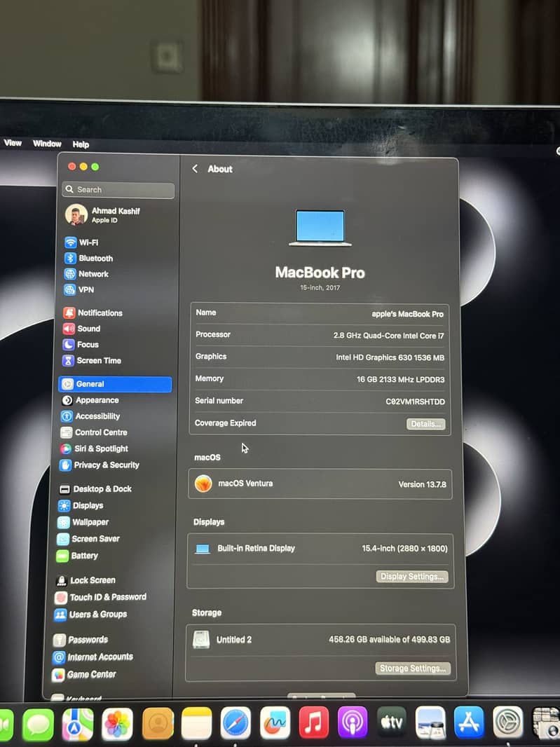Go to Control Centre settings

pos(93,432)
